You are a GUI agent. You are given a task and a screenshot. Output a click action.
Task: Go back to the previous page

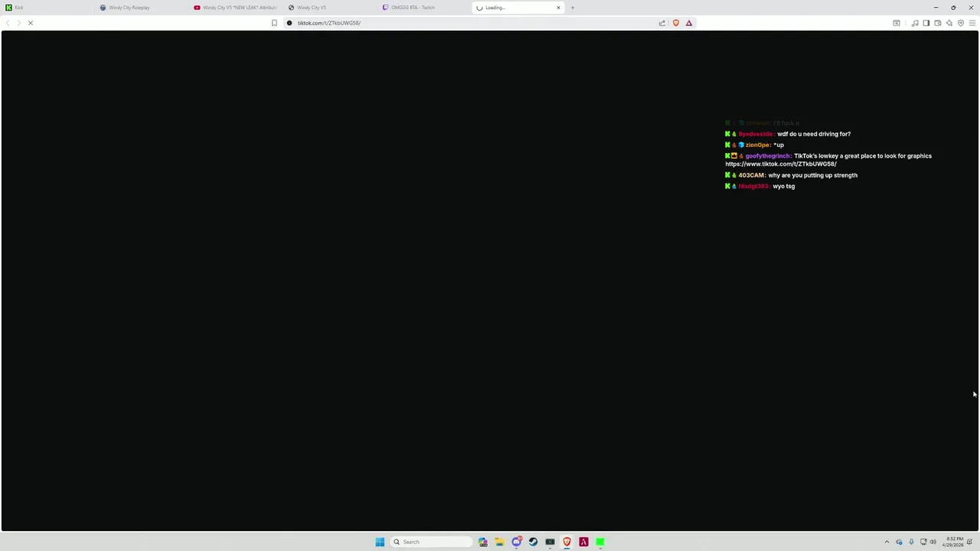tap(8, 23)
